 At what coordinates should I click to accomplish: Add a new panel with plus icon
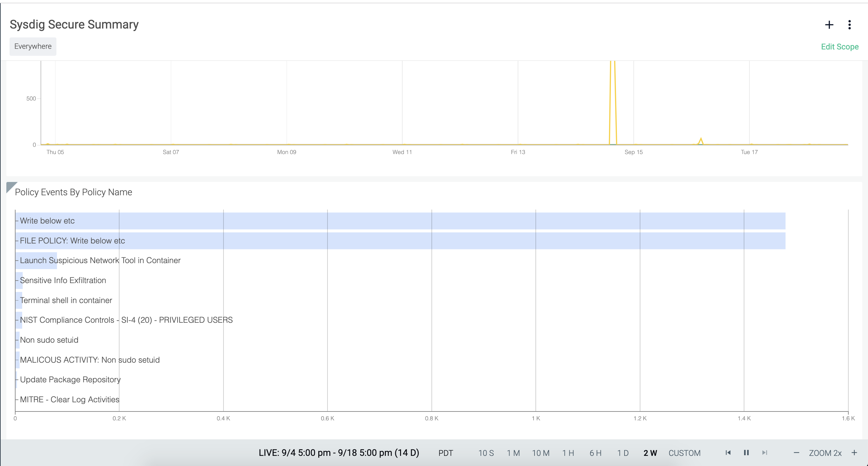pos(829,25)
